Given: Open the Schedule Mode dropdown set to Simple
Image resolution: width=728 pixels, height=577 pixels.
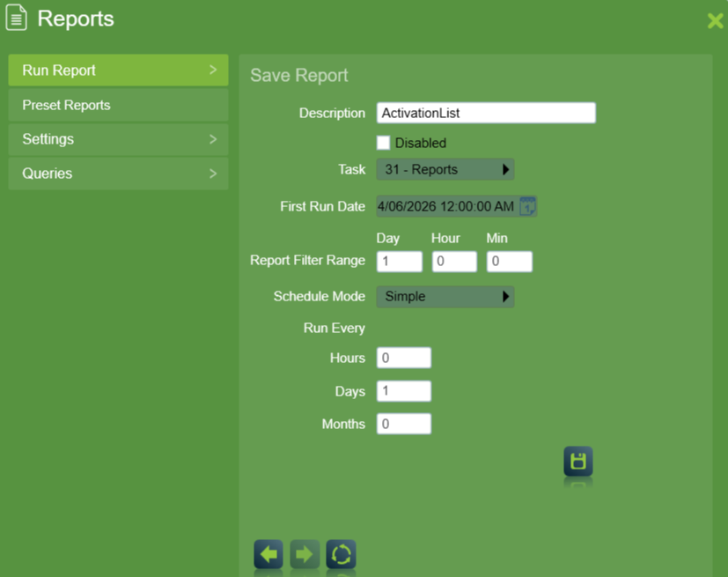Looking at the screenshot, I should [x=445, y=296].
